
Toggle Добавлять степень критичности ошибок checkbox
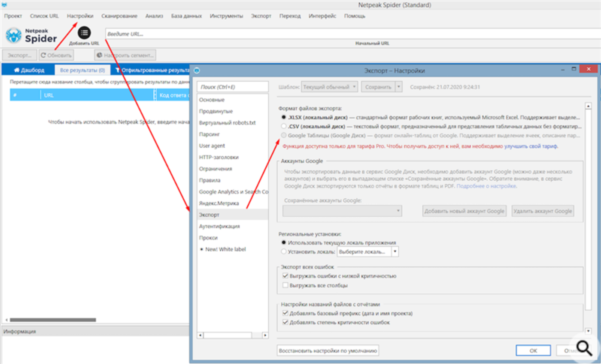(285, 322)
